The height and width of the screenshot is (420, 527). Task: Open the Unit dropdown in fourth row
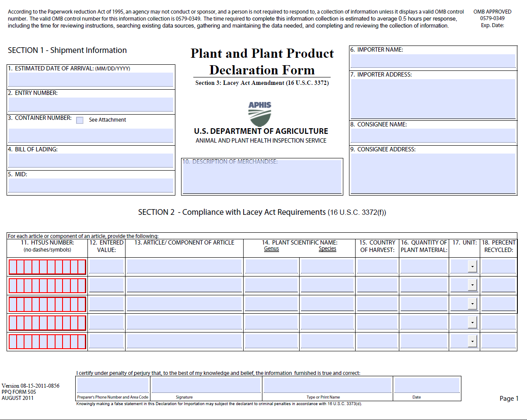pos(472,323)
